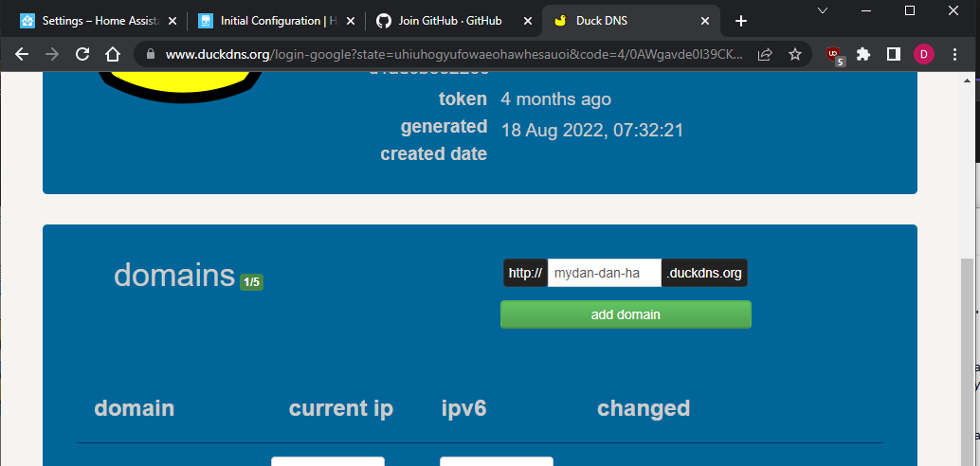Open the uBlock Origin extension icon
Image resolution: width=980 pixels, height=466 pixels.
pos(835,56)
